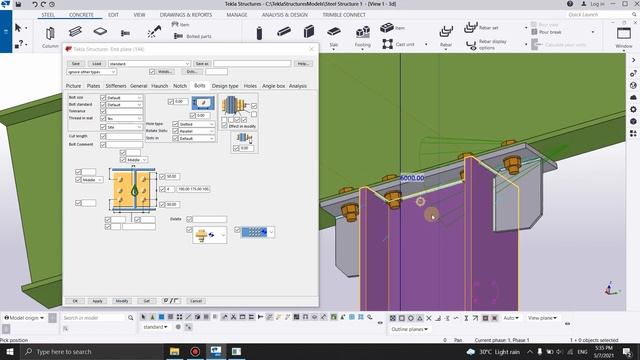
Task: Toggle the Tolerance checkbox
Action: point(103,111)
